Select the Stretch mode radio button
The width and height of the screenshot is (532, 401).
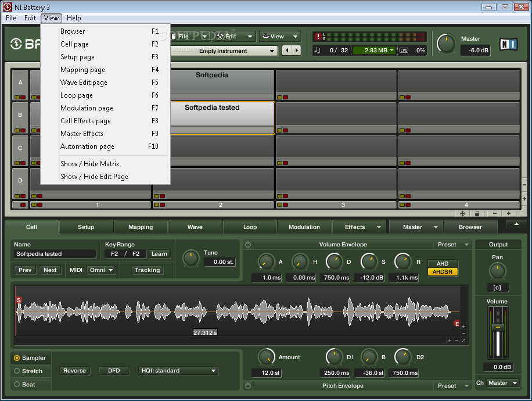tap(17, 371)
